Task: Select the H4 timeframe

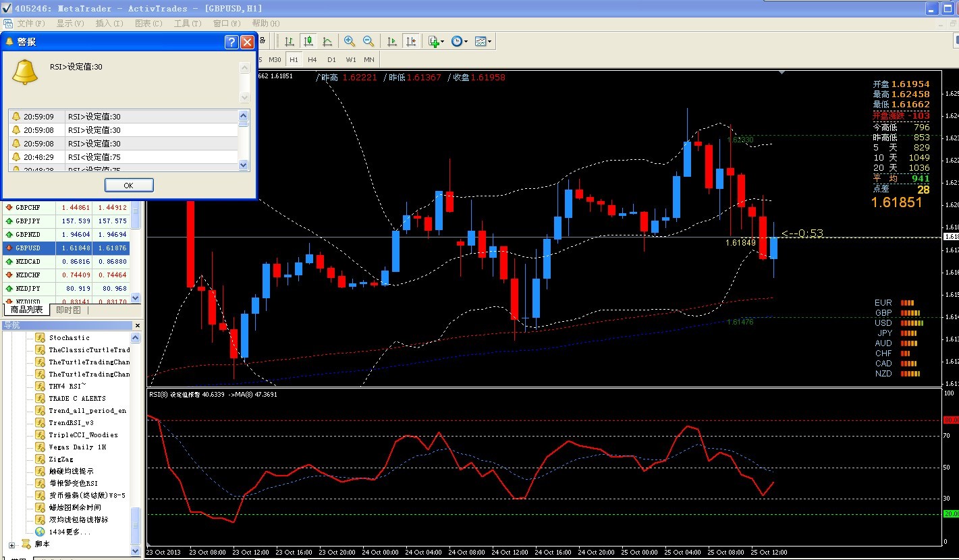Action: point(312,59)
